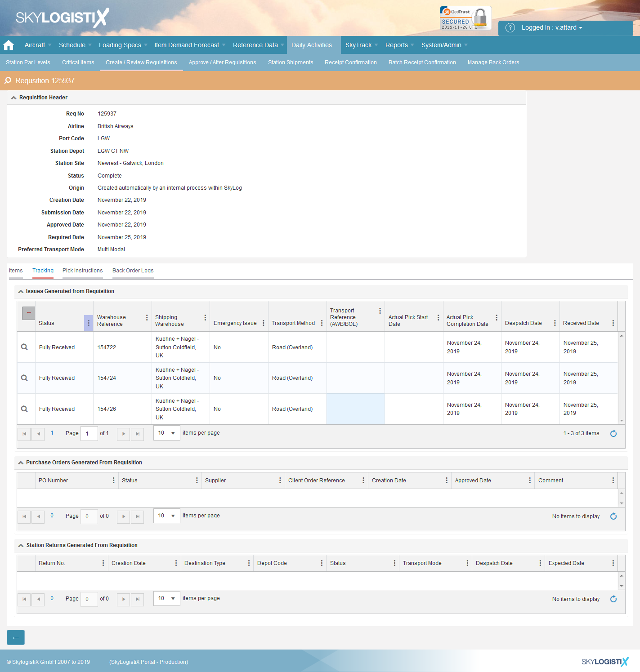Select the Tracking tab
640x672 pixels.
(43, 271)
